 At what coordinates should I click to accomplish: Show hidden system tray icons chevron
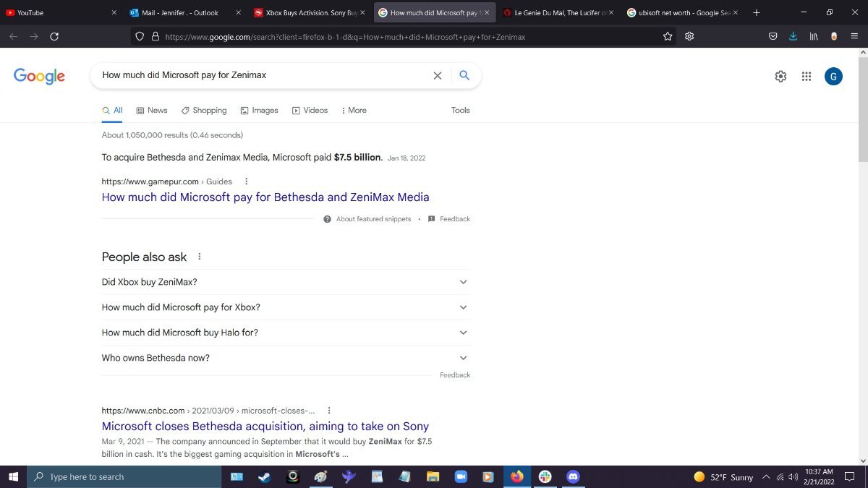tap(766, 477)
